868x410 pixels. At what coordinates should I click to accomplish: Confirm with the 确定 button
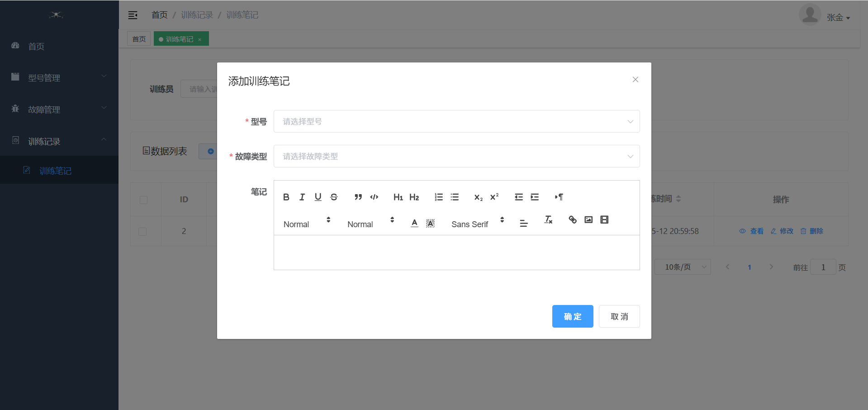[572, 316]
